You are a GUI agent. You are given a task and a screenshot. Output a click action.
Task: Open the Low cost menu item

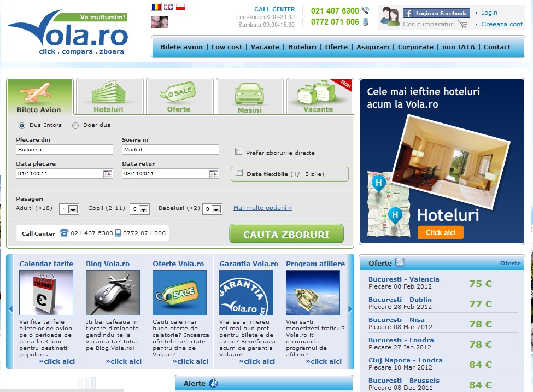(226, 47)
